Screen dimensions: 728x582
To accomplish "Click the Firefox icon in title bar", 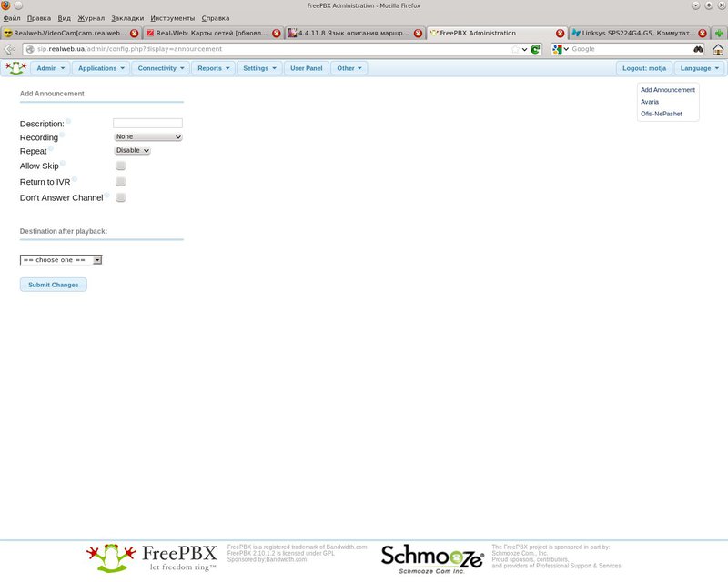I will (5, 5).
